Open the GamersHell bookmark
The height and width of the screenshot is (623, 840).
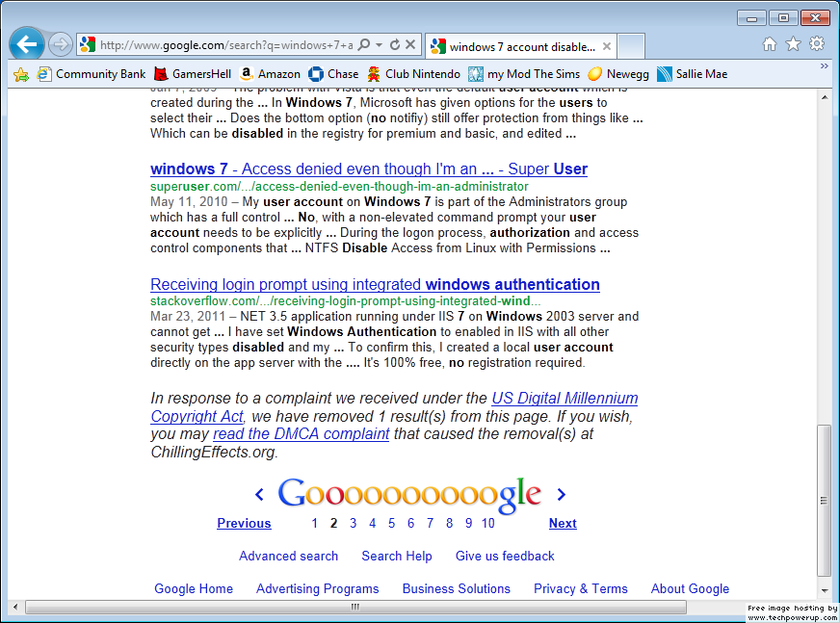click(193, 74)
